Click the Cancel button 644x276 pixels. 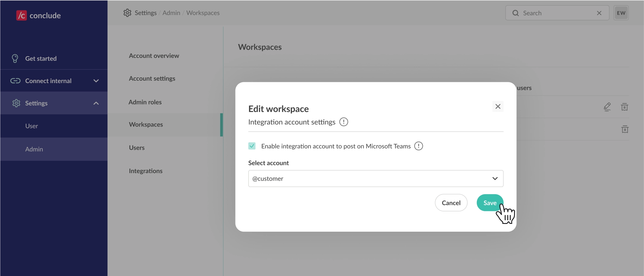click(x=451, y=203)
